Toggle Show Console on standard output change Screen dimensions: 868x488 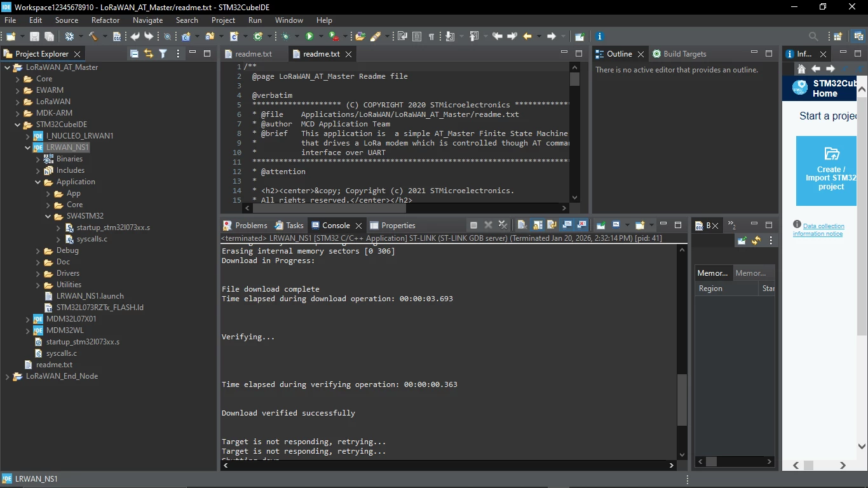[567, 225]
